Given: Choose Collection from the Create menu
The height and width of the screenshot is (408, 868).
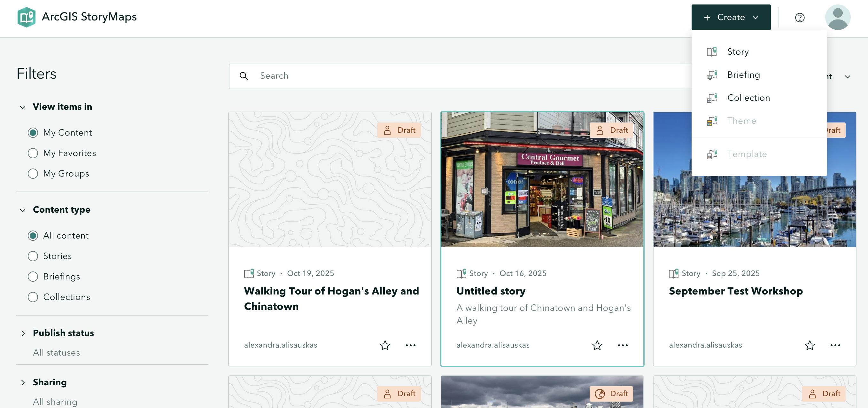Looking at the screenshot, I should 748,98.
